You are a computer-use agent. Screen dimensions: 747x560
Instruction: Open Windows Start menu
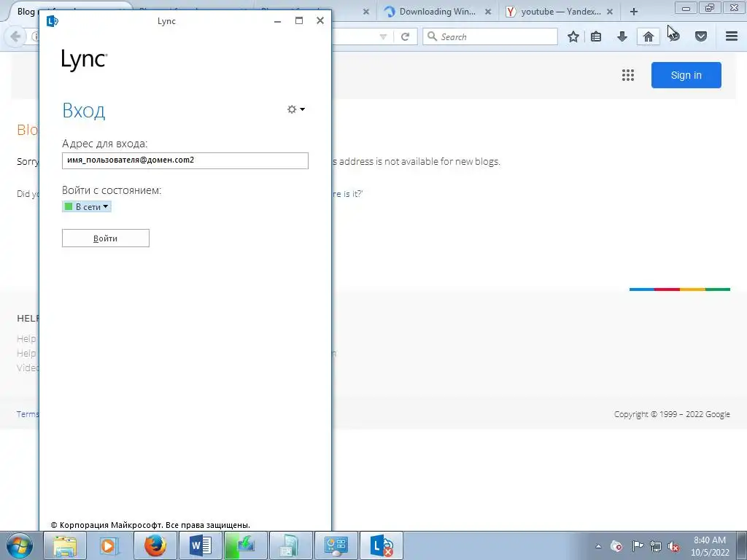coord(19,545)
